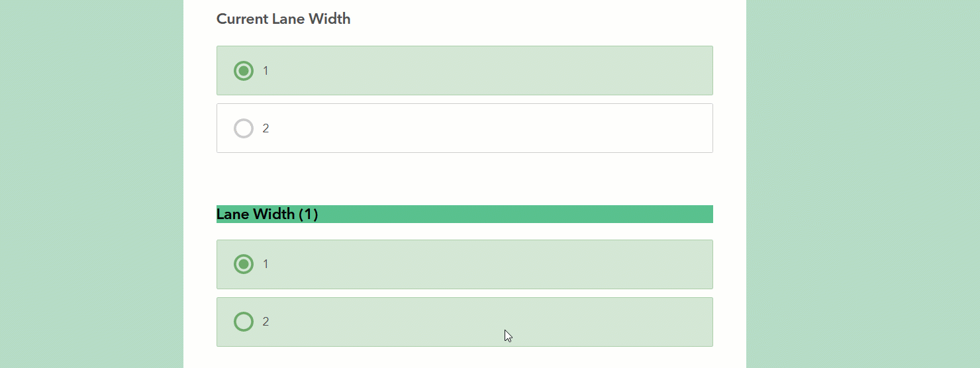Select radio button 1 under Lane Width (1)
This screenshot has height=368, width=980.
[244, 265]
